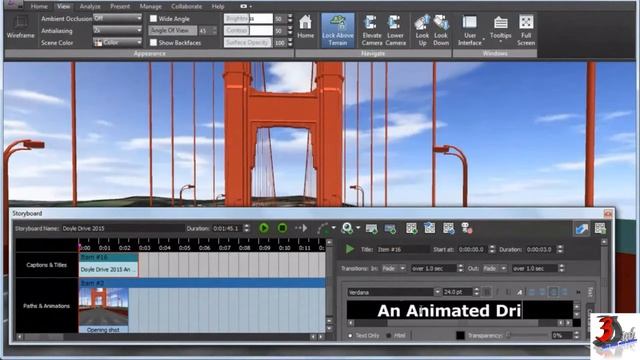Open the transition Out Fade dropdown
Viewport: 640px width, 360px height.
(x=495, y=268)
